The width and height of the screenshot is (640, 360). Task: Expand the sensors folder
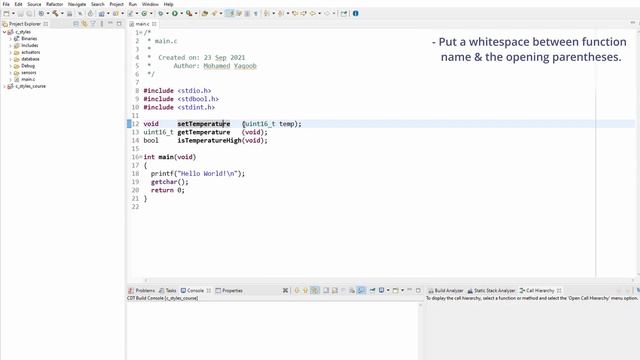(x=10, y=73)
